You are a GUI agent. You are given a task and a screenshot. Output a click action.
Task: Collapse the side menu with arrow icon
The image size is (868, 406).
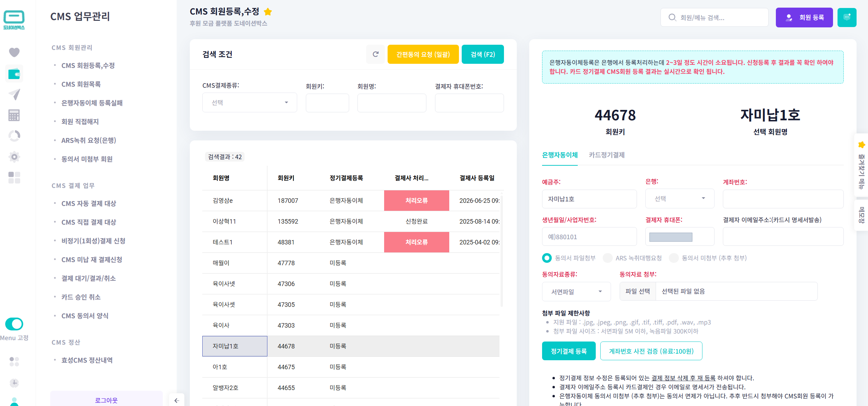pos(177,400)
